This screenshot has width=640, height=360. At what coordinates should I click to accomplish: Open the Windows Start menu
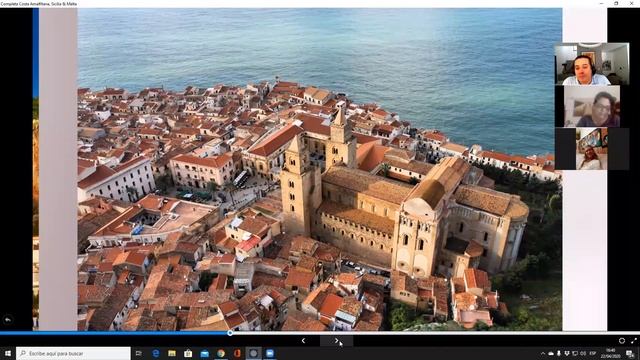pyautogui.click(x=8, y=353)
